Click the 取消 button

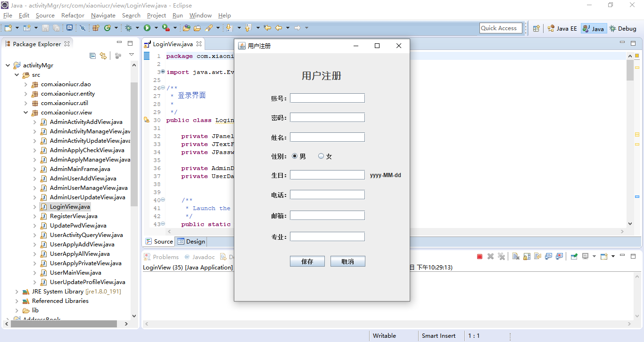tap(348, 261)
